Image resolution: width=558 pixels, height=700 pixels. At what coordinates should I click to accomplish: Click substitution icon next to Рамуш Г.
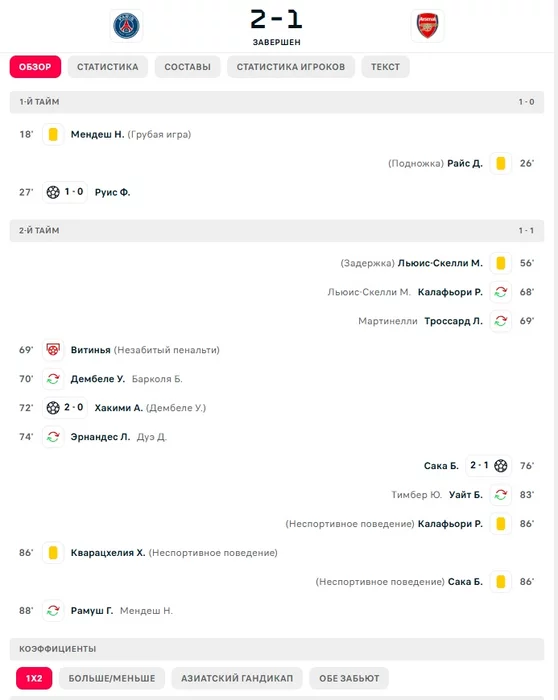click(53, 610)
